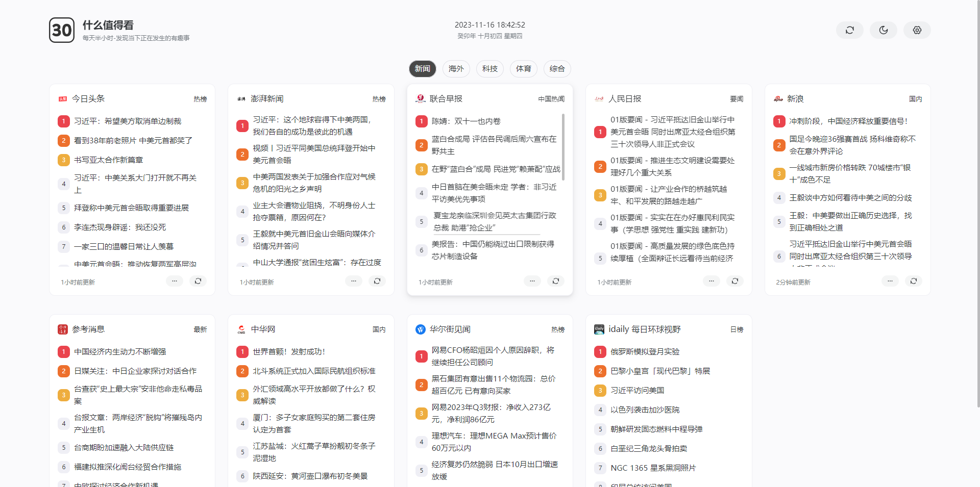This screenshot has height=487, width=980.
Task: Open headline 陈婧：双十一也内卷
Action: click(x=466, y=121)
